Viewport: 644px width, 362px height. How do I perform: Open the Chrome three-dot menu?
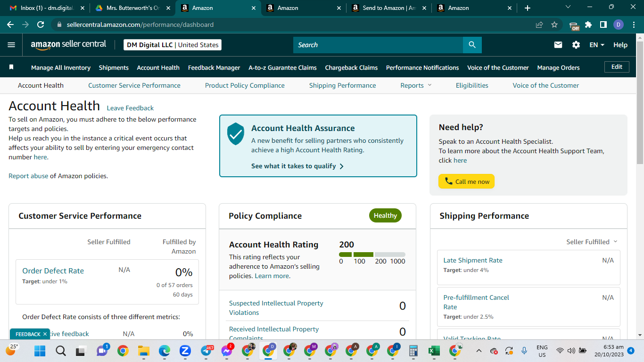634,25
